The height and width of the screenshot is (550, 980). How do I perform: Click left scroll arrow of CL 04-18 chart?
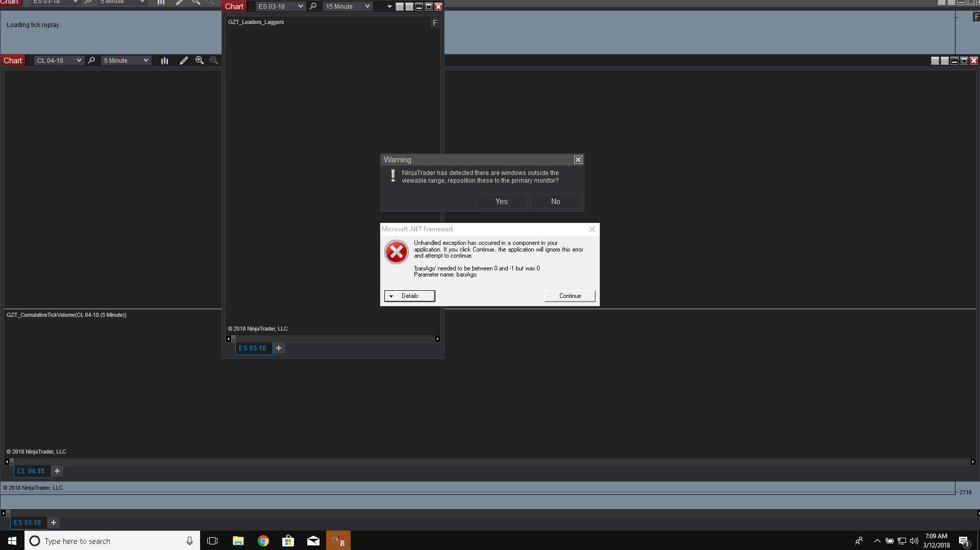(x=7, y=462)
